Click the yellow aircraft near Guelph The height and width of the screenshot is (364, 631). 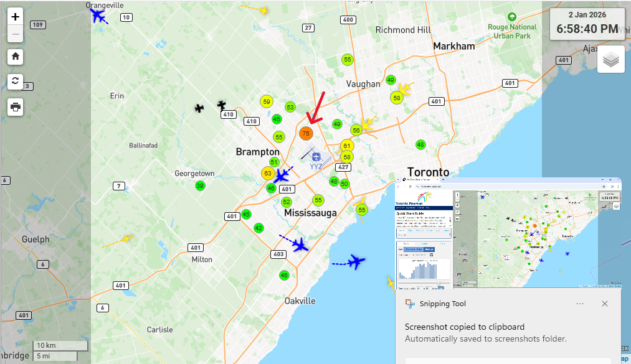(x=126, y=238)
